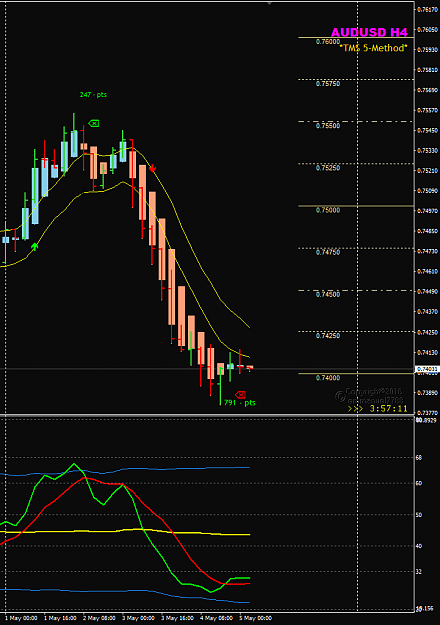The height and width of the screenshot is (625, 440).
Task: Click 0.75210 on the price axis
Action: tap(428, 171)
